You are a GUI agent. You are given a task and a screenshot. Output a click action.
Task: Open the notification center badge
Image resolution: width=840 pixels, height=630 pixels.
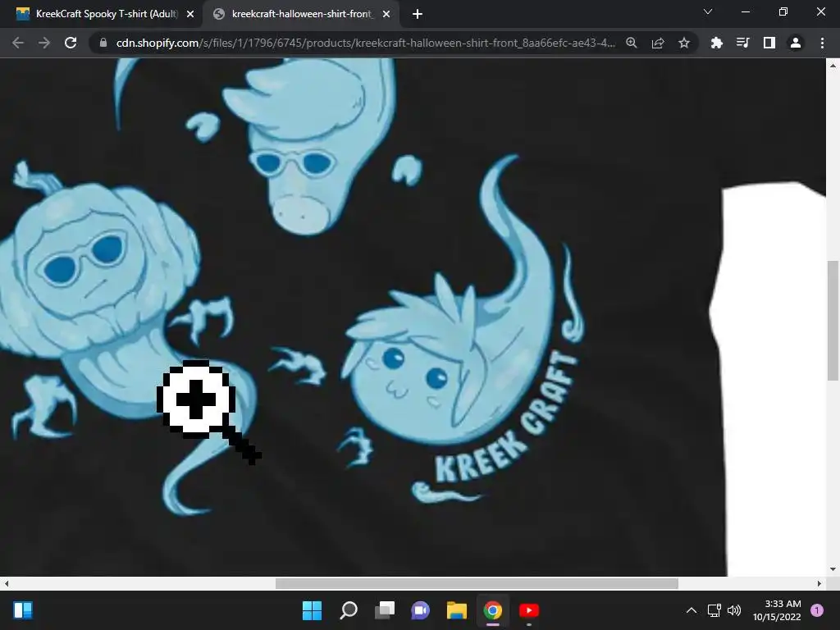click(817, 610)
